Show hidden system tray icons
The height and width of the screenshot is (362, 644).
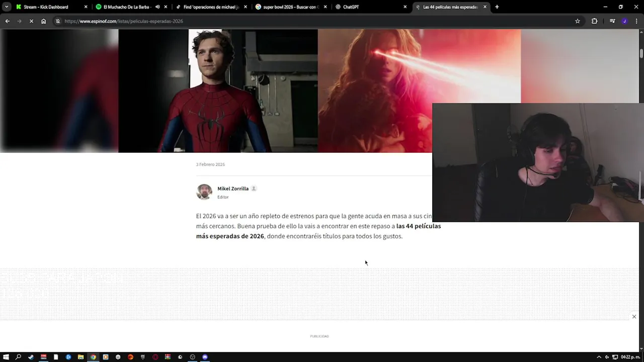599,357
